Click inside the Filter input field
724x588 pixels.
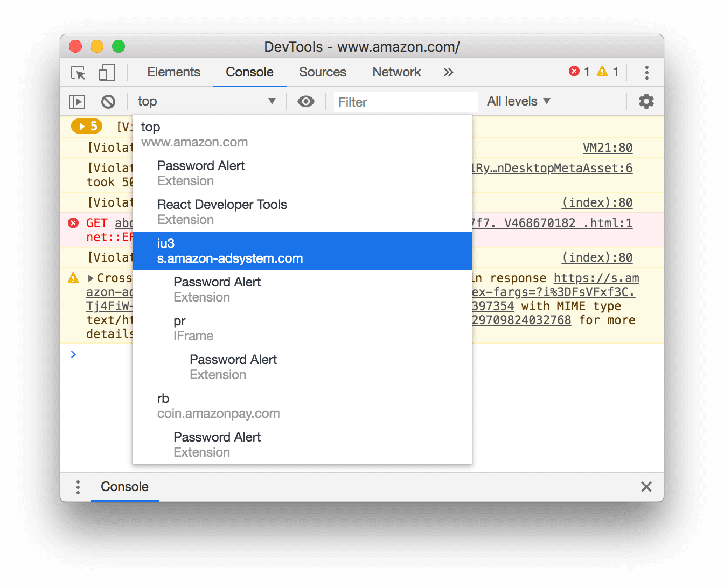point(404,102)
